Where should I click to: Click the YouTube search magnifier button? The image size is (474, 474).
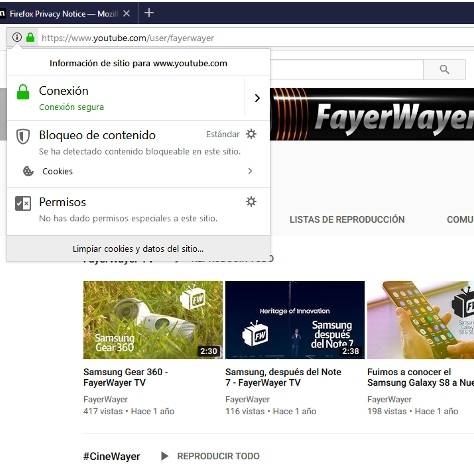tap(444, 69)
